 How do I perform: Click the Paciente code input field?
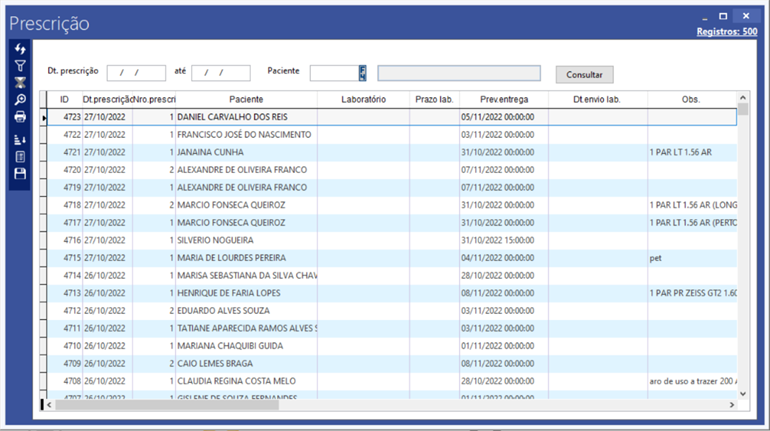click(x=334, y=73)
